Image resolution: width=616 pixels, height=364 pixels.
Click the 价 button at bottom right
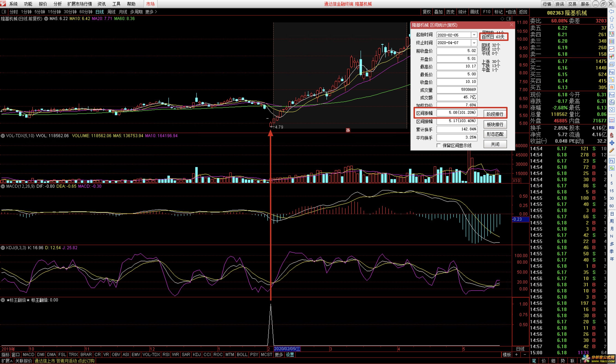point(544,361)
